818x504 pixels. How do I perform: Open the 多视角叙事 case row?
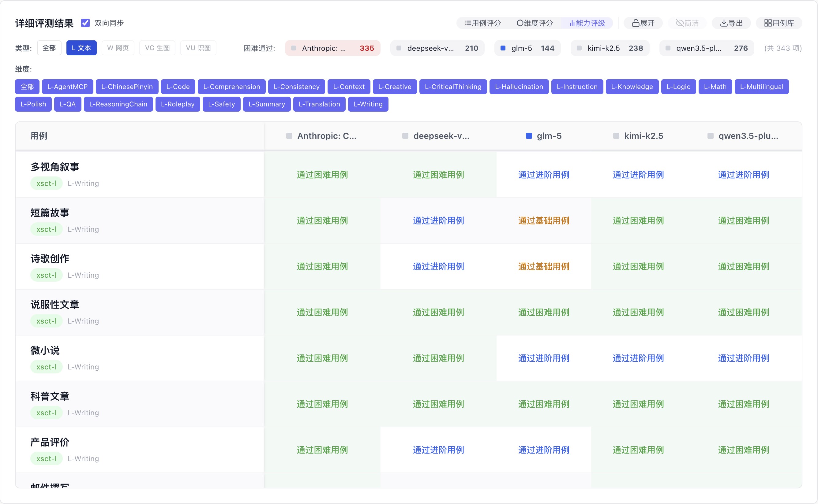point(55,167)
